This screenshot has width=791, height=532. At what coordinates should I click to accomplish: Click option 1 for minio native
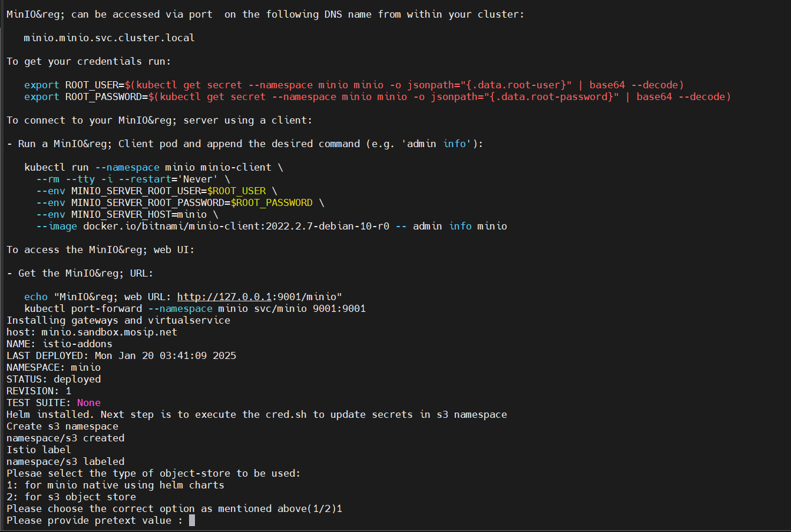[115, 485]
